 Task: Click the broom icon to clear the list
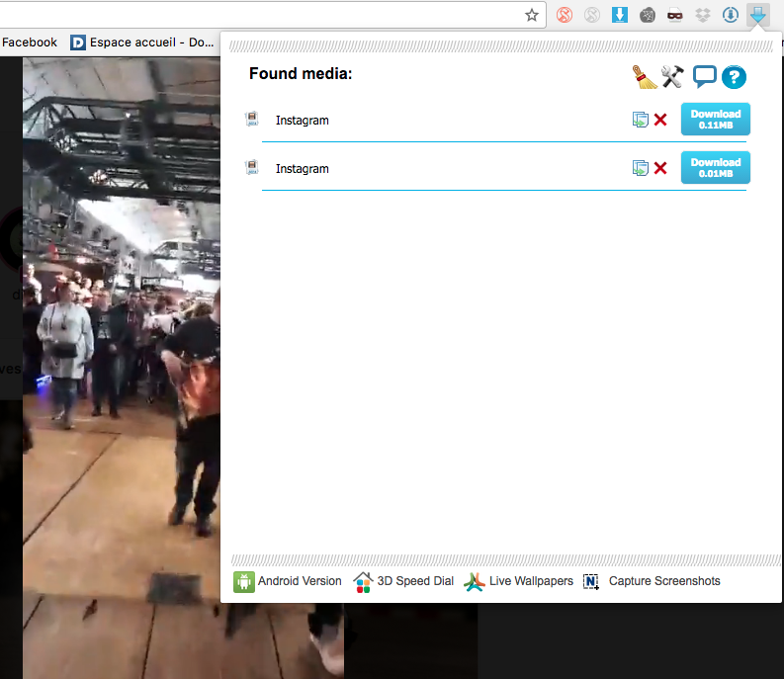tap(645, 76)
